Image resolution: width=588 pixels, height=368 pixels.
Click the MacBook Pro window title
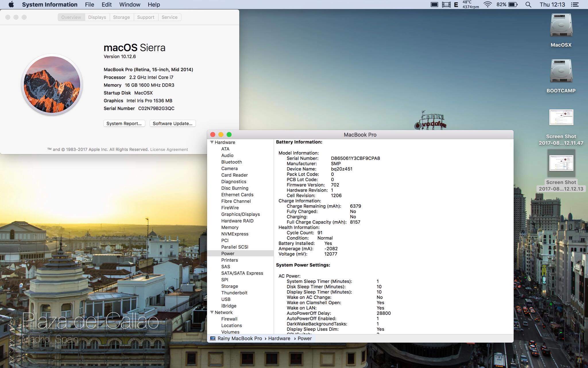[x=360, y=135]
